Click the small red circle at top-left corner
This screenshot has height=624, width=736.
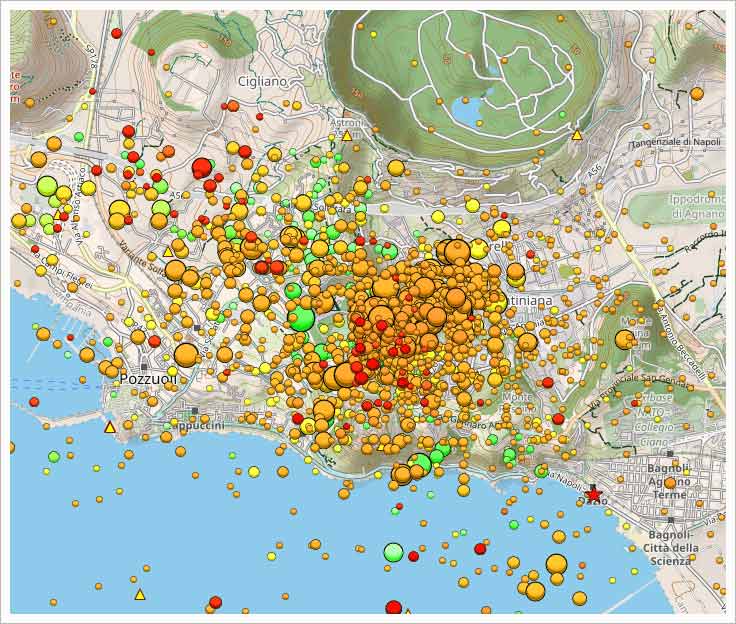tap(117, 33)
